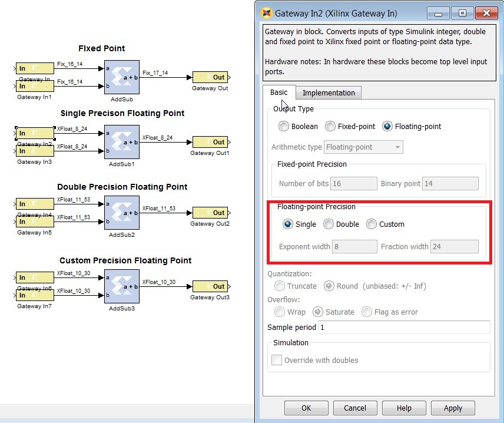Confirm settings with the OK button

[x=306, y=408]
